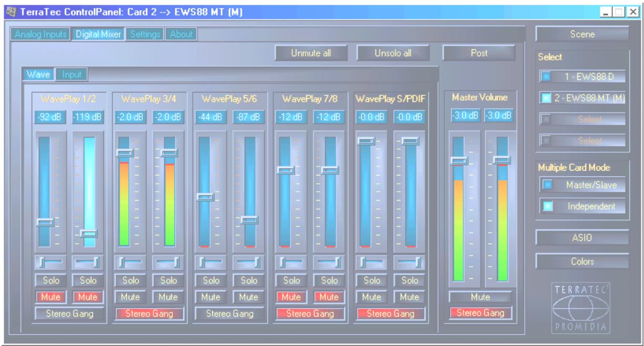This screenshot has width=644, height=346.
Task: Open the Settings tab
Action: tap(145, 34)
